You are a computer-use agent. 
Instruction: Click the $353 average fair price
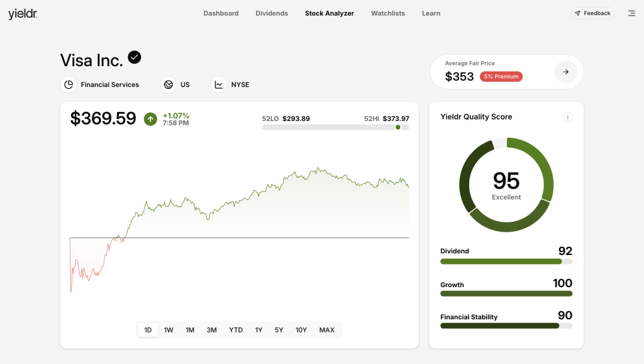coord(459,76)
